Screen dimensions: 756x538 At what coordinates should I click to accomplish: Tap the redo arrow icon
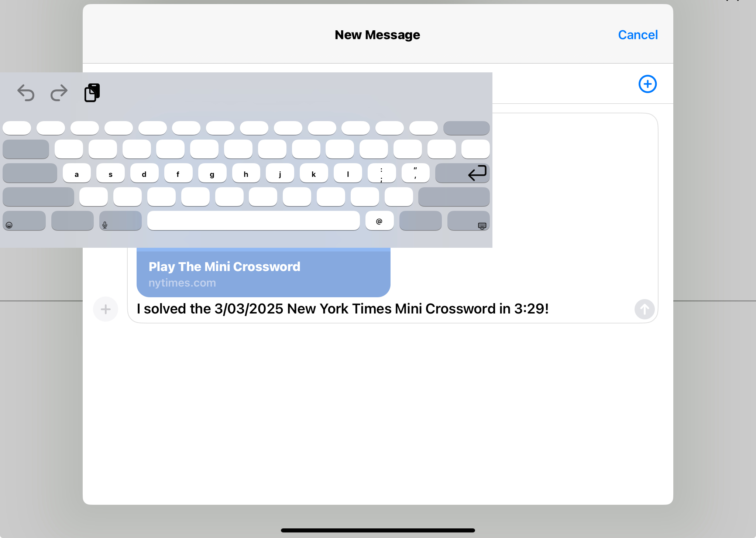(59, 93)
